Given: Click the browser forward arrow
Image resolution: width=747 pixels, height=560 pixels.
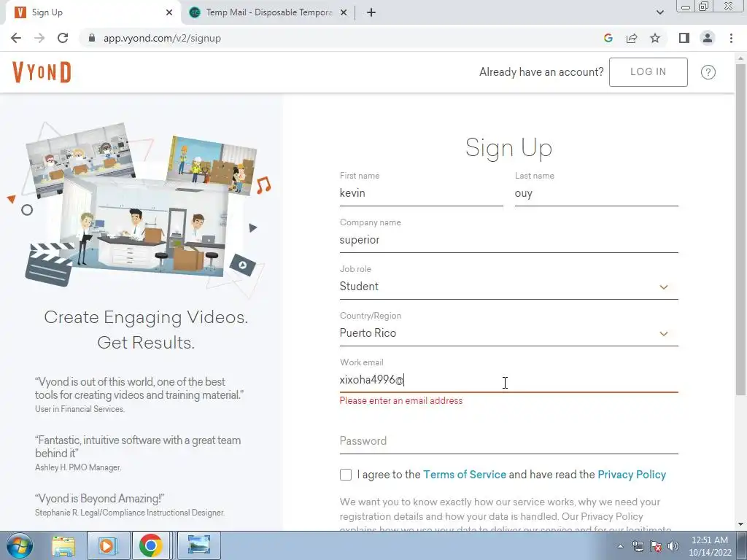Looking at the screenshot, I should (39, 38).
